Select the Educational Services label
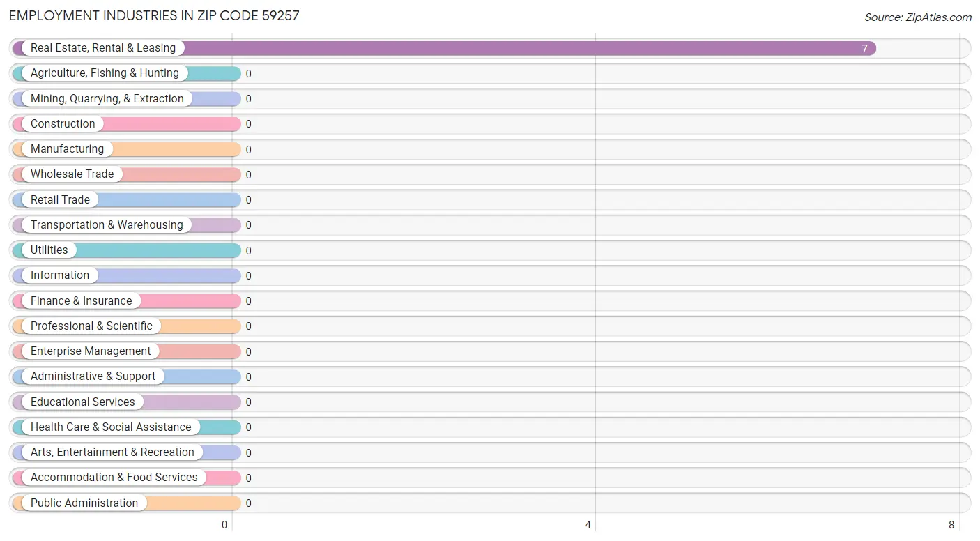980x541 pixels. [83, 402]
